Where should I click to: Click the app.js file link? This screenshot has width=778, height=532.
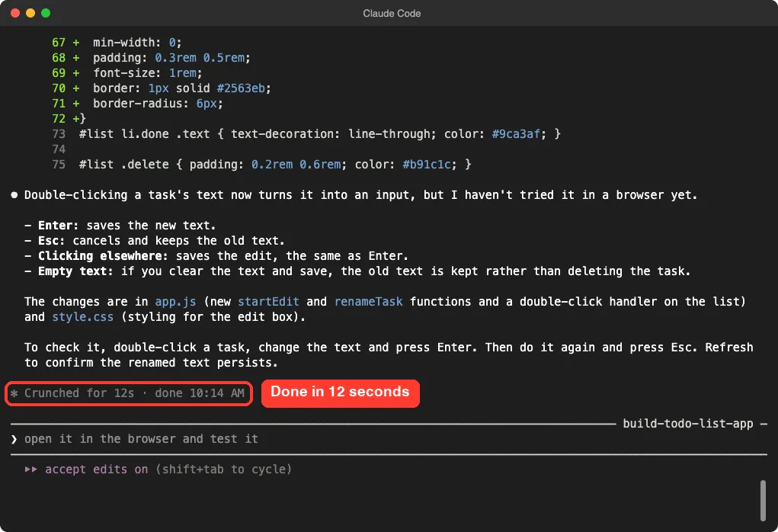pos(176,302)
